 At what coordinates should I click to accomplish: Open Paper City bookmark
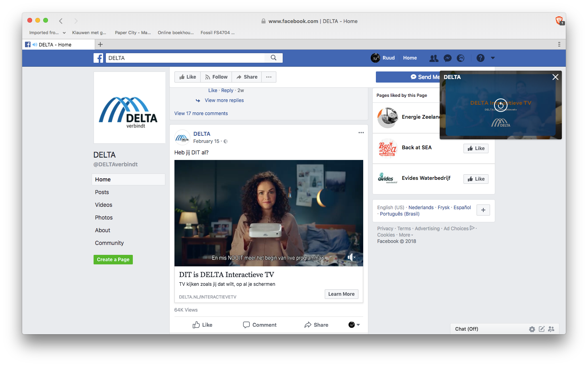tap(133, 33)
